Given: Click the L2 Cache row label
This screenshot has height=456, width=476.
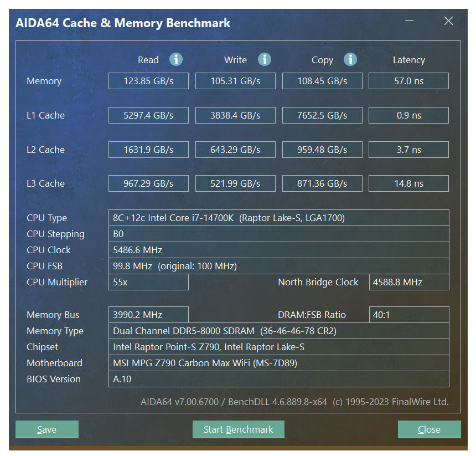Looking at the screenshot, I should pyautogui.click(x=45, y=150).
